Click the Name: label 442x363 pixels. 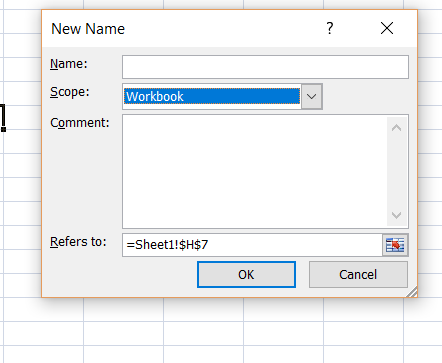pos(69,64)
